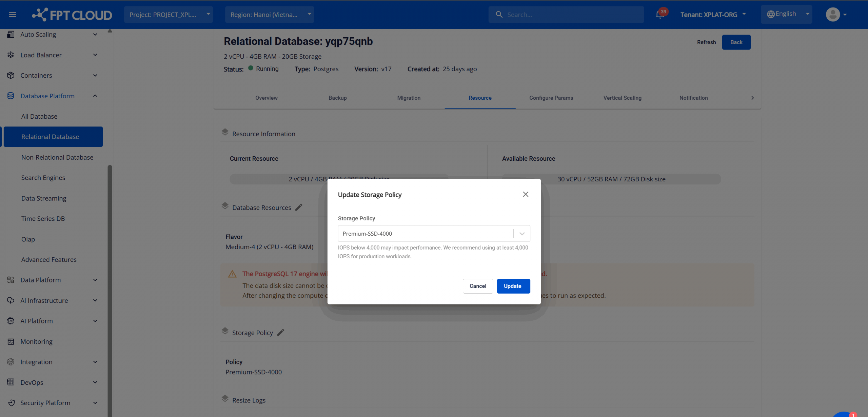Image resolution: width=868 pixels, height=417 pixels.
Task: Click the Containers cube icon
Action: click(11, 75)
